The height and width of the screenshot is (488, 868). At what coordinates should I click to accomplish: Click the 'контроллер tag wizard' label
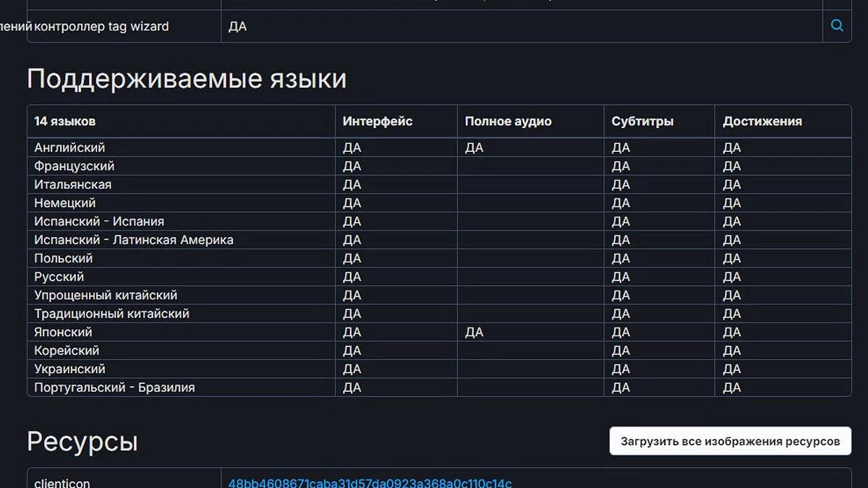coord(101,27)
